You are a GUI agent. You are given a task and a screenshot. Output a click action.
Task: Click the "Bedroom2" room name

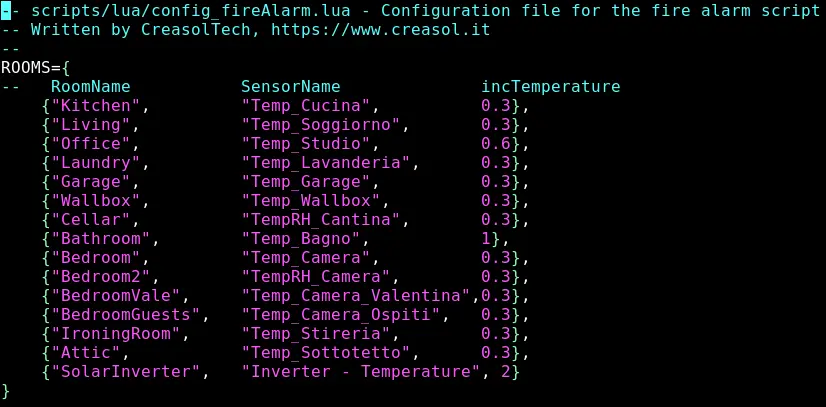(101, 276)
